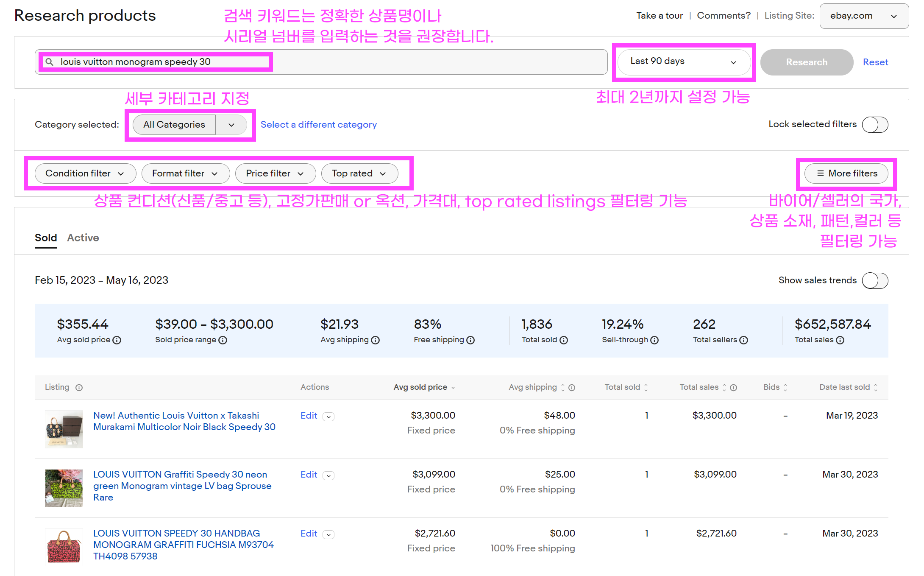The image size is (924, 576).
Task: Edit the Graffiti Fuchsia M93704 listing
Action: point(309,534)
